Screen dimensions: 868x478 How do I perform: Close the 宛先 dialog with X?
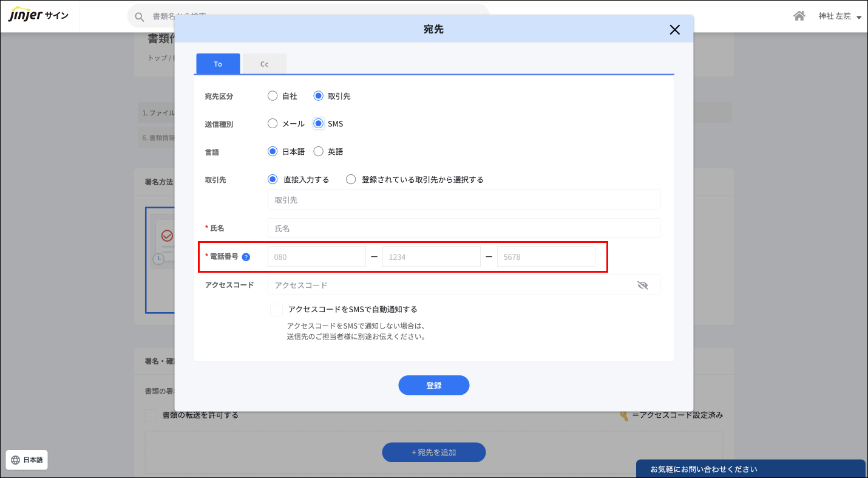click(x=674, y=30)
